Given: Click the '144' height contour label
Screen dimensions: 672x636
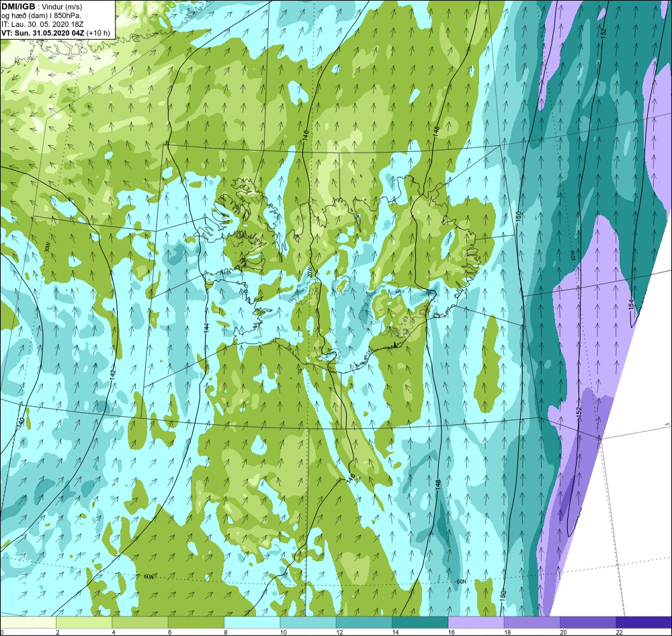Looking at the screenshot, I should click(206, 328).
